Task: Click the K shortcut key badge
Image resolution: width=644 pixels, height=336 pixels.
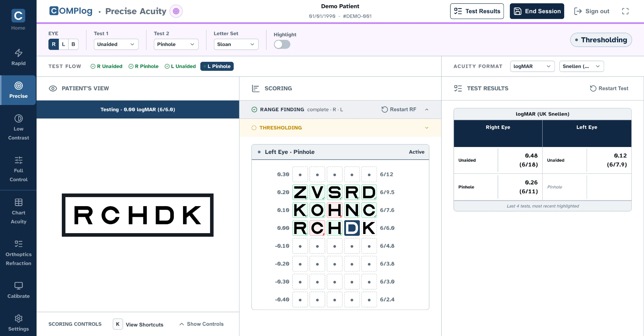Action: click(x=118, y=324)
